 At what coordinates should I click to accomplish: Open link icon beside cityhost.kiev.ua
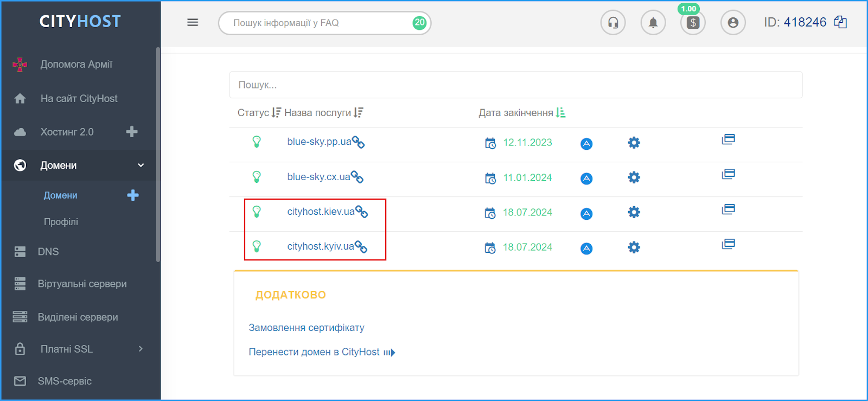tap(361, 212)
